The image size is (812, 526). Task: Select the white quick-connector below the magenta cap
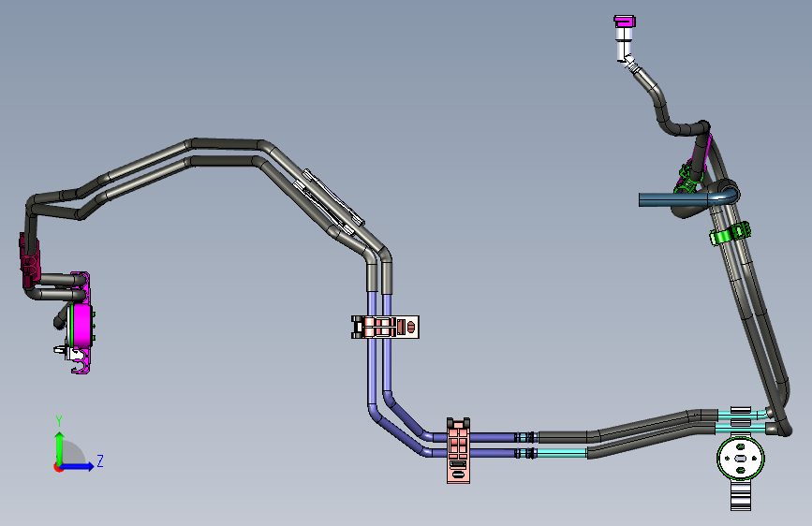[x=624, y=44]
